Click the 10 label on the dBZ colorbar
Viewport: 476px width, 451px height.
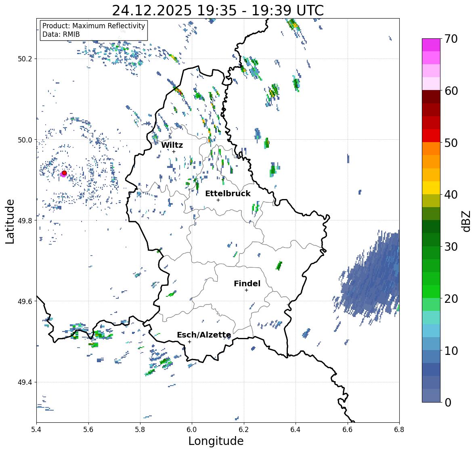tap(451, 350)
